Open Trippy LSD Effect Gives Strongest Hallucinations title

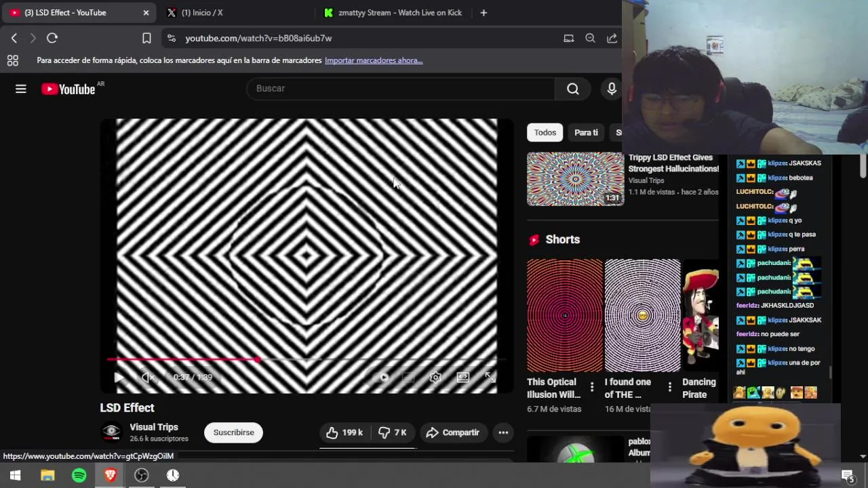[x=673, y=163]
